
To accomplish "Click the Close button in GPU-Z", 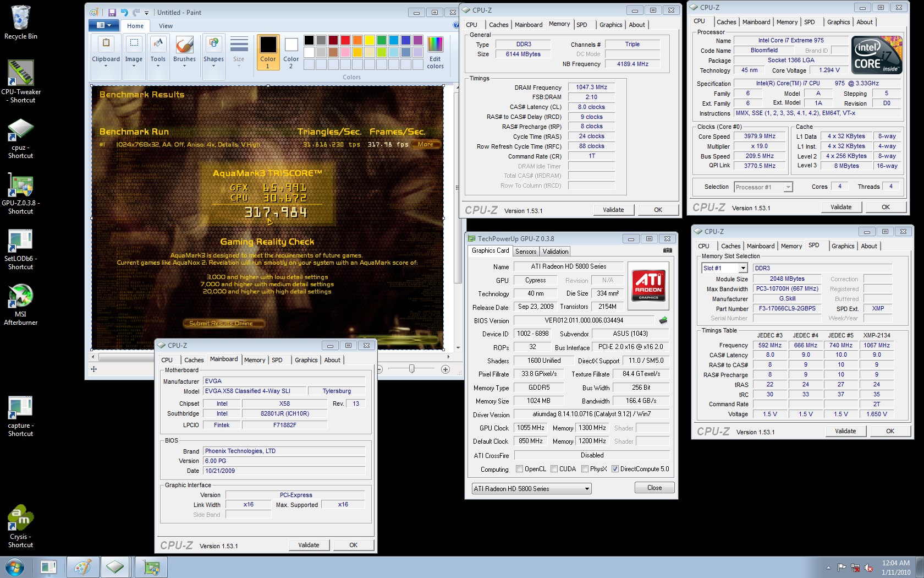I will 654,488.
